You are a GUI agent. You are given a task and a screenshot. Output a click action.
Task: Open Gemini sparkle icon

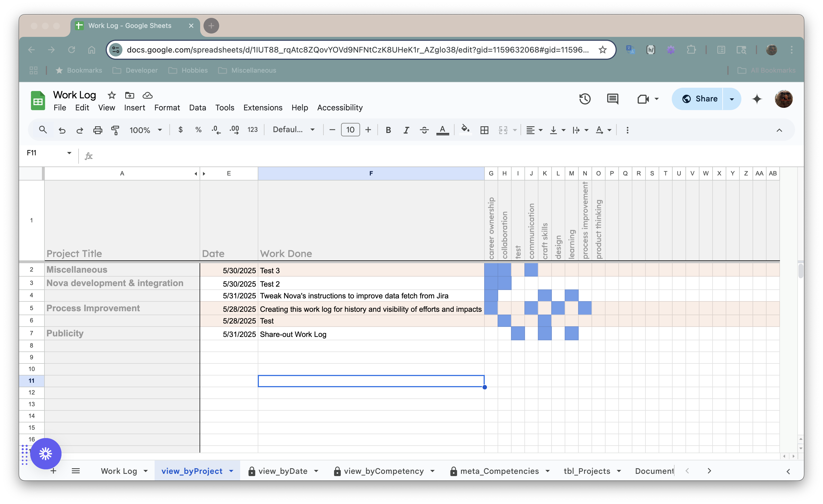tap(757, 99)
